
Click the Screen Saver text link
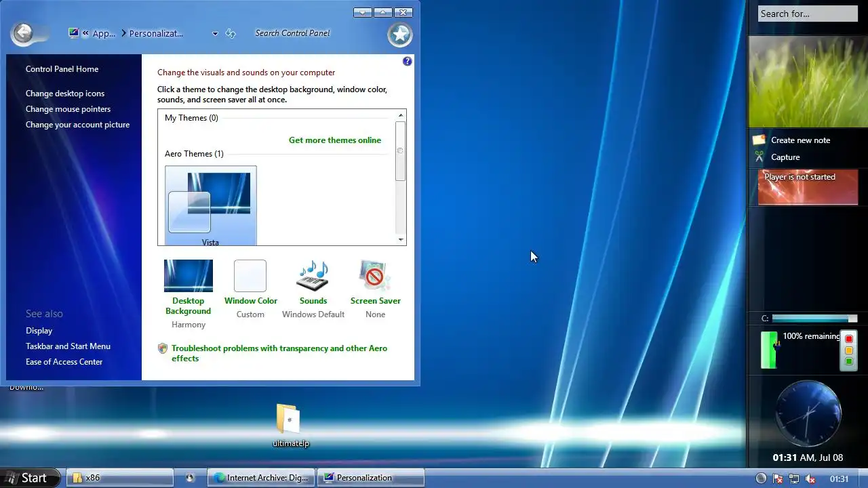(376, 301)
